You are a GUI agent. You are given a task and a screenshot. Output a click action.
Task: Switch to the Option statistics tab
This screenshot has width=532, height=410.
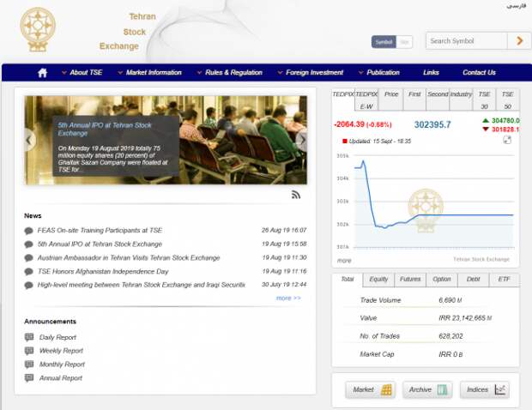coord(442,280)
